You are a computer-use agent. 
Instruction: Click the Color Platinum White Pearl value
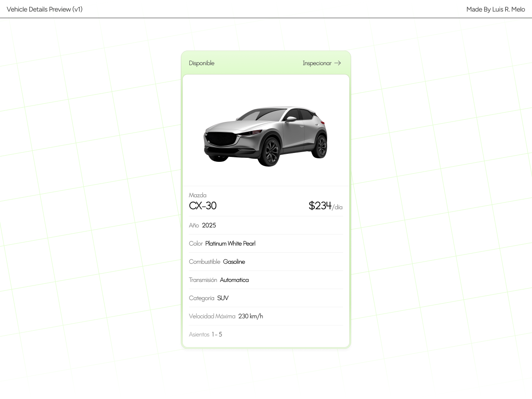click(x=230, y=243)
